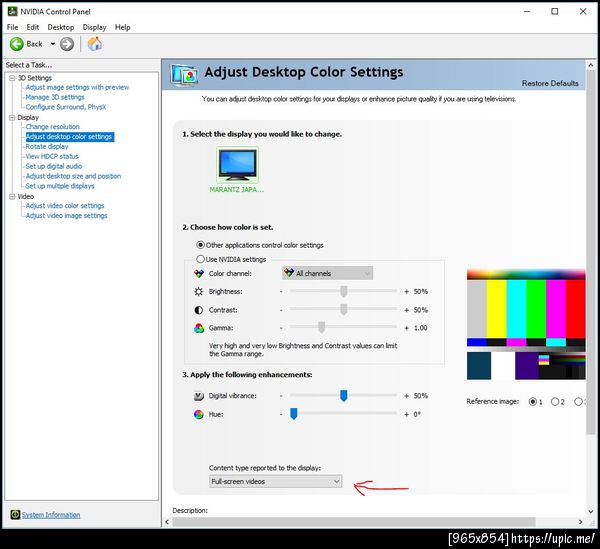Viewport: 600px width, 549px height.
Task: Click the Contrast half-circle icon
Action: pyautogui.click(x=199, y=310)
